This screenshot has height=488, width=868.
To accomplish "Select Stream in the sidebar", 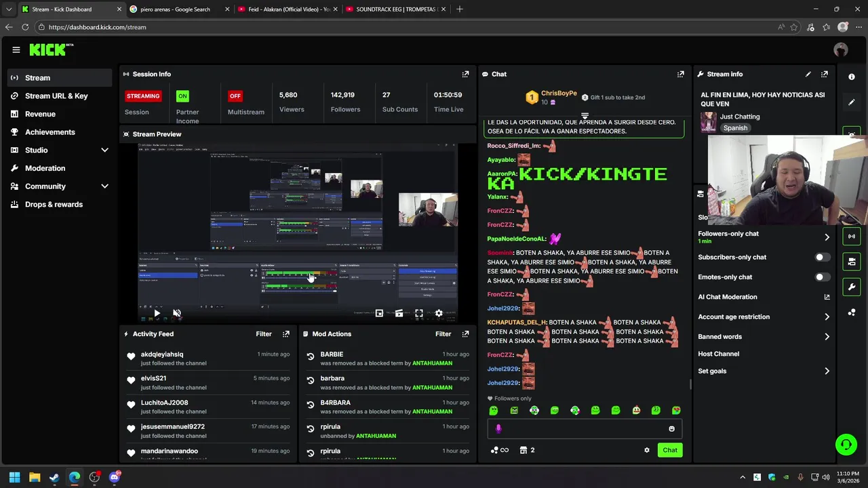I will 60,78.
